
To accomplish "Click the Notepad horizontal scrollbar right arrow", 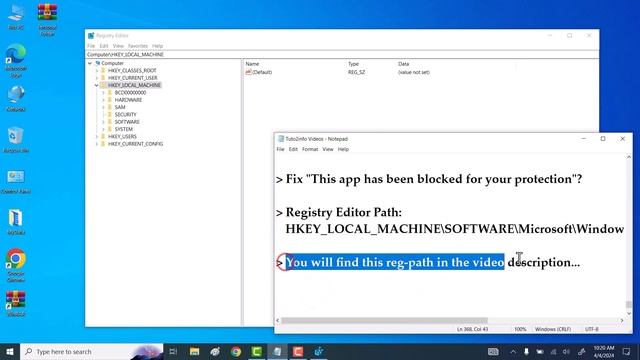I will (622, 321).
